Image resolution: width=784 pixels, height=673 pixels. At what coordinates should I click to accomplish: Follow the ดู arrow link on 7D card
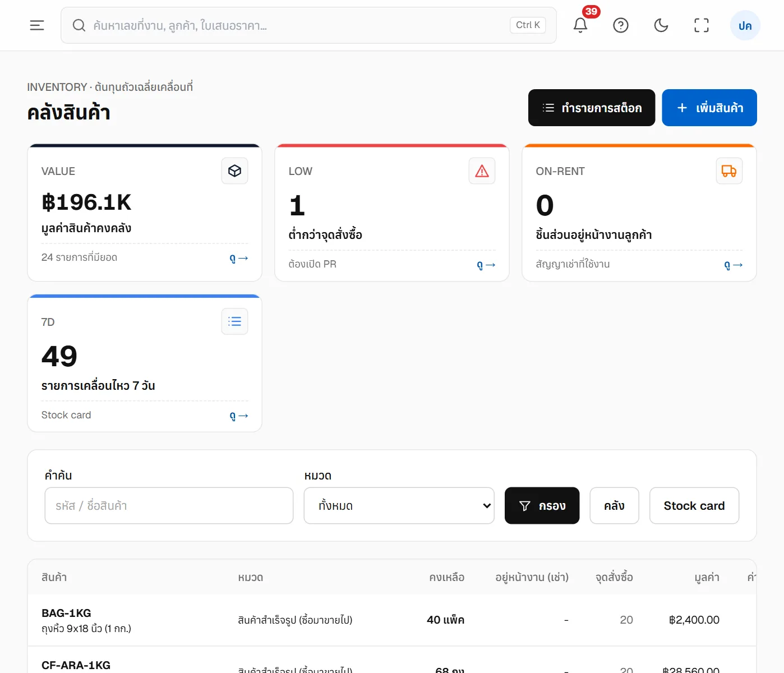tap(239, 416)
